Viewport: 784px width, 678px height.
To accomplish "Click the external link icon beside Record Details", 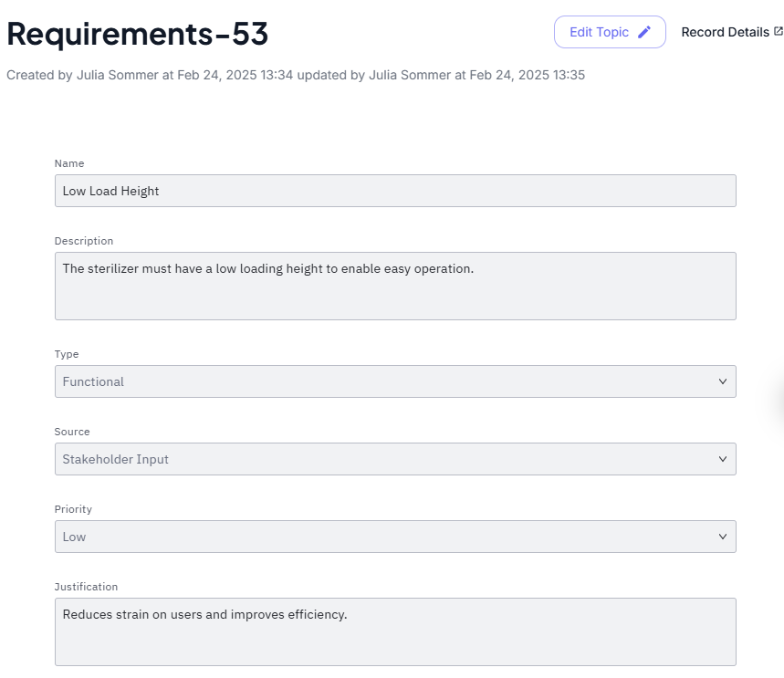I will click(x=778, y=31).
